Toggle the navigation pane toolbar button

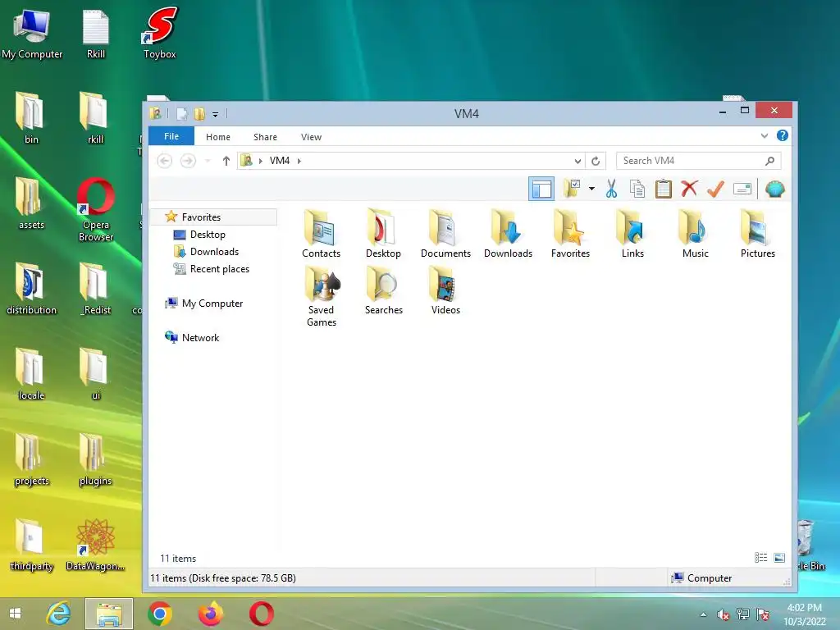541,189
